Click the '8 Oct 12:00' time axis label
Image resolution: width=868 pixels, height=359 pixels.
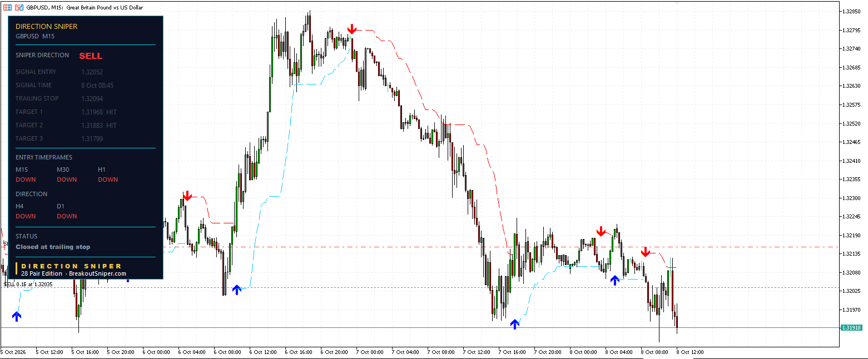click(x=690, y=352)
